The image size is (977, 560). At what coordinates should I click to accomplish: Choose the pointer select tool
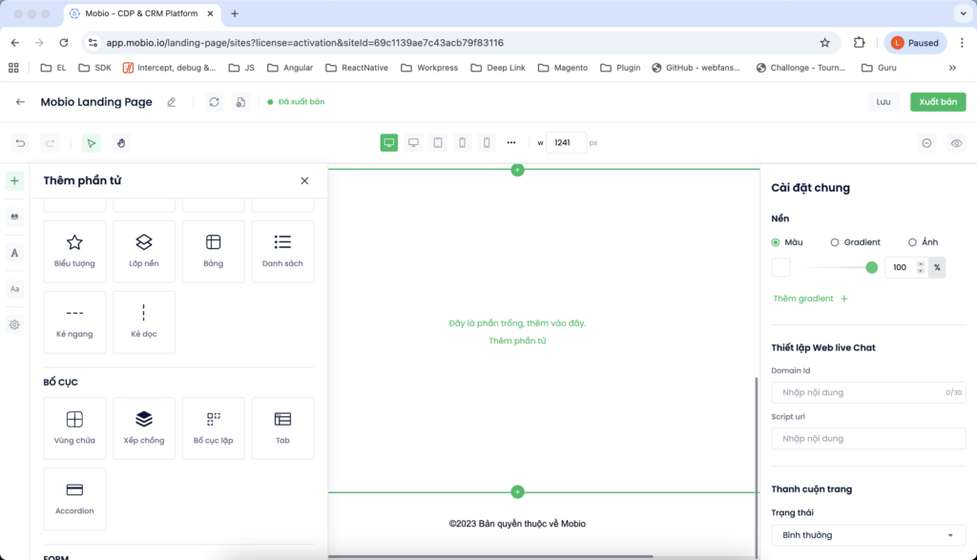pos(92,143)
